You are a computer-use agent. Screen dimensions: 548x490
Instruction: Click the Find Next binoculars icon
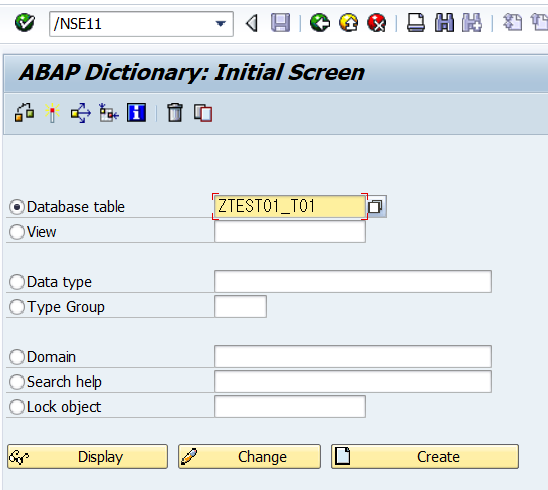tap(472, 23)
